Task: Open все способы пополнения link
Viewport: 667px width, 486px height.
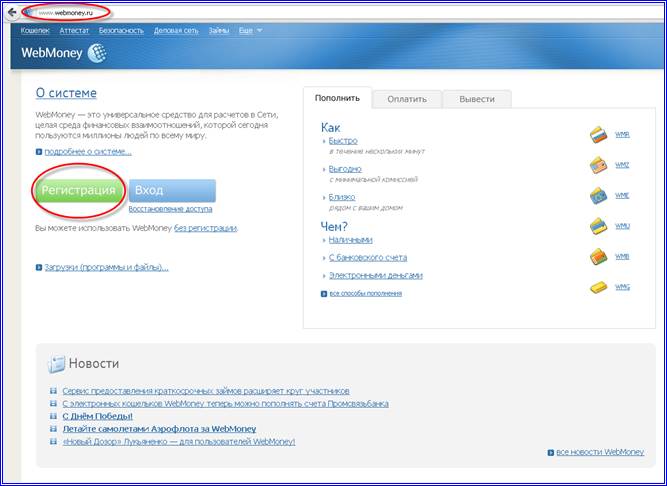Action: pyautogui.click(x=365, y=293)
